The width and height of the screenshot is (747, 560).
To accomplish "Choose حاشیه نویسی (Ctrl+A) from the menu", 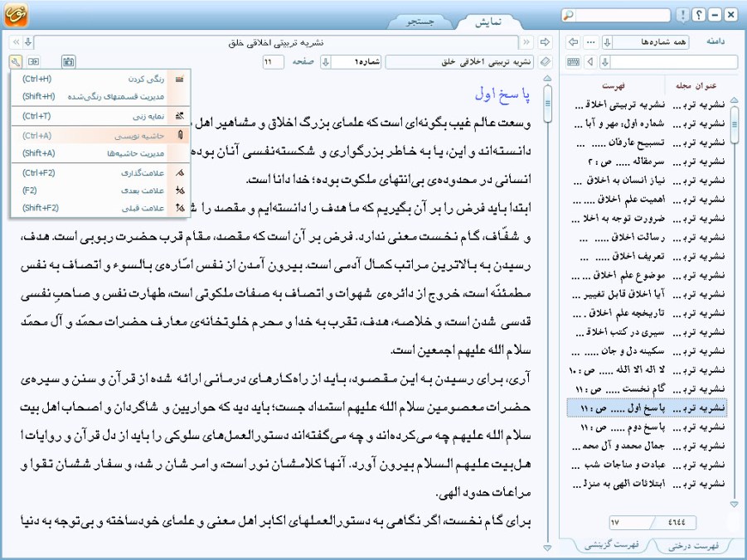I will (x=100, y=135).
